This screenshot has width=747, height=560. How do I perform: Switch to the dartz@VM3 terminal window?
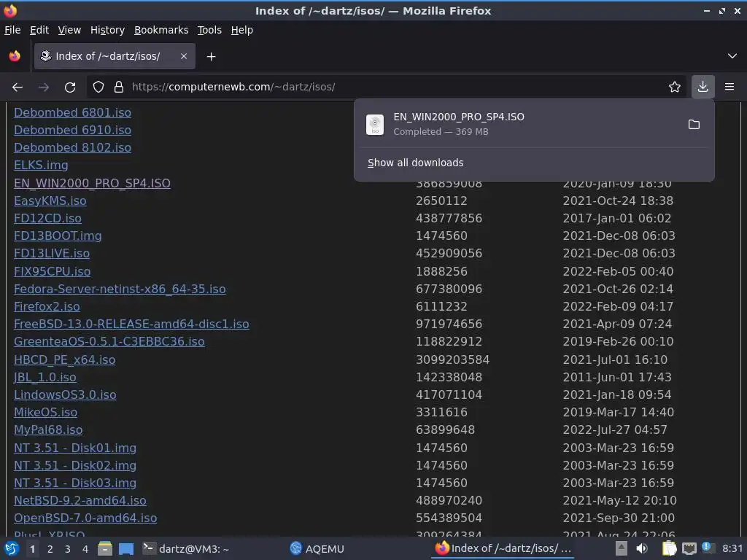tap(186, 549)
